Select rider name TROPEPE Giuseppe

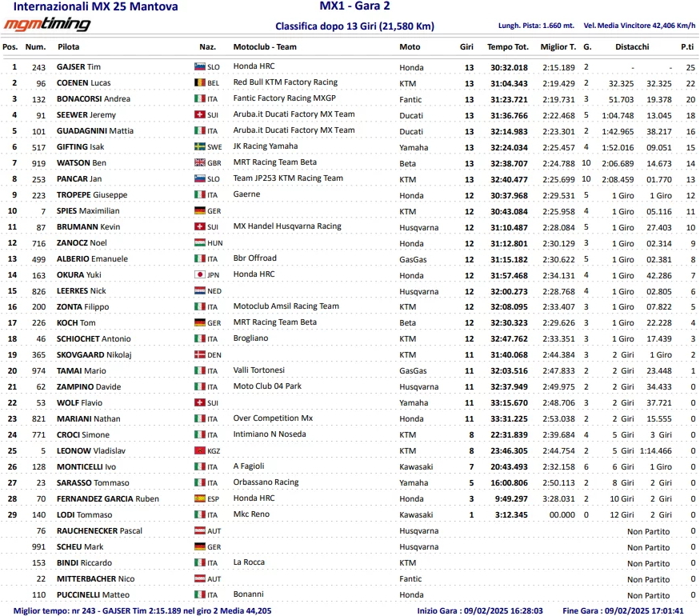[92, 195]
